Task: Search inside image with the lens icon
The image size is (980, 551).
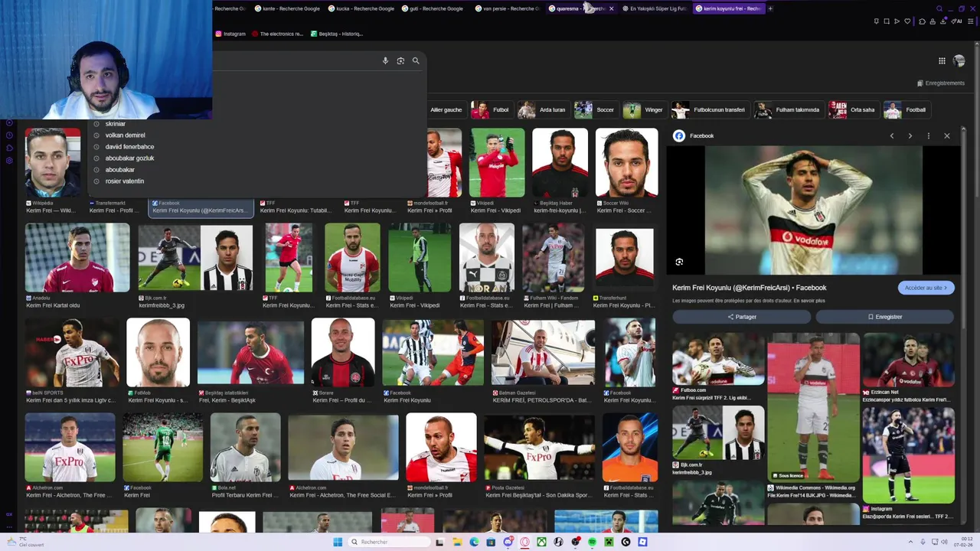Action: (679, 262)
